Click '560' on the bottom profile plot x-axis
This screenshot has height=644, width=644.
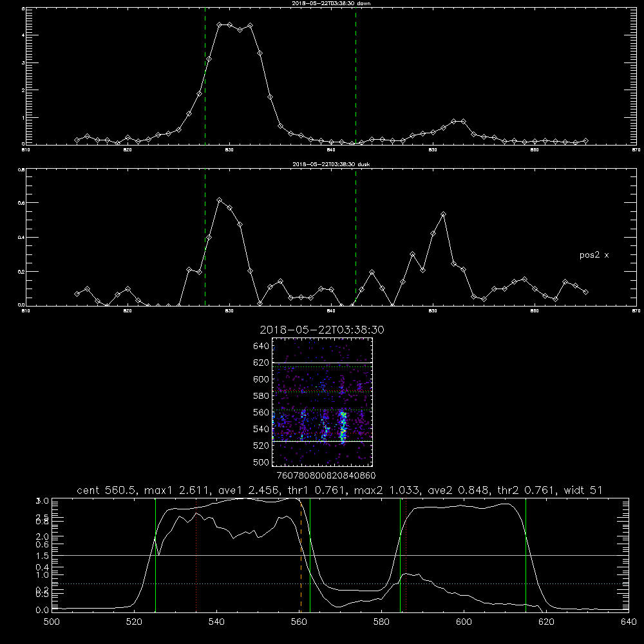tap(299, 622)
